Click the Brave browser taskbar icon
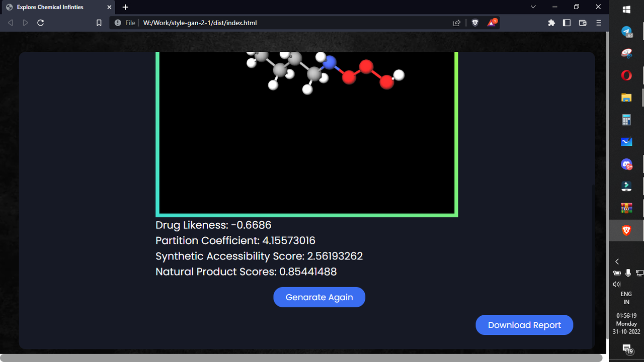The height and width of the screenshot is (362, 644). click(x=626, y=230)
